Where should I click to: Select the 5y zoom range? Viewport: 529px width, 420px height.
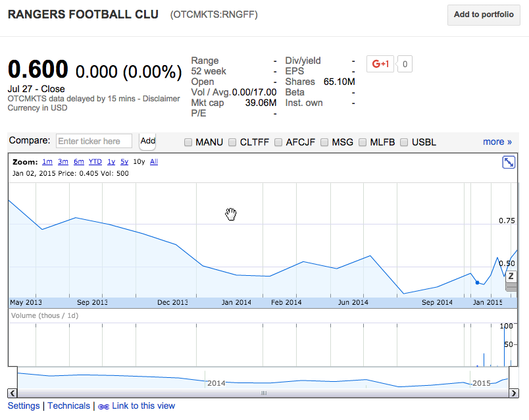[124, 162]
